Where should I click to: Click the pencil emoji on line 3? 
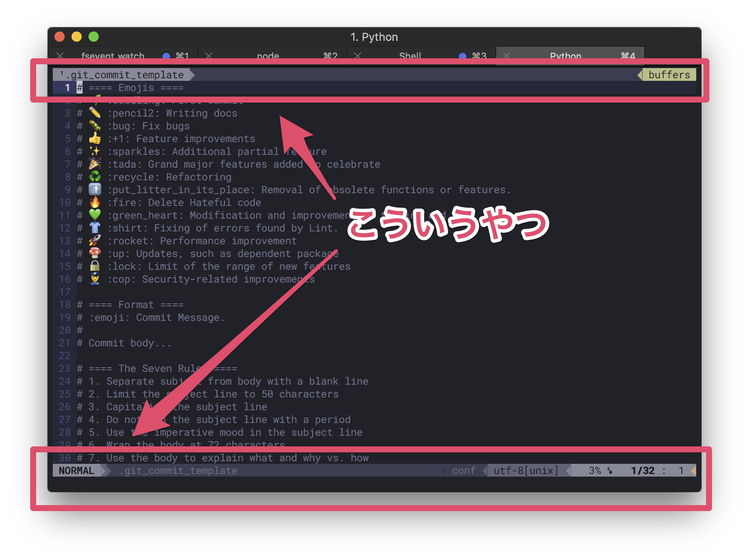click(95, 113)
